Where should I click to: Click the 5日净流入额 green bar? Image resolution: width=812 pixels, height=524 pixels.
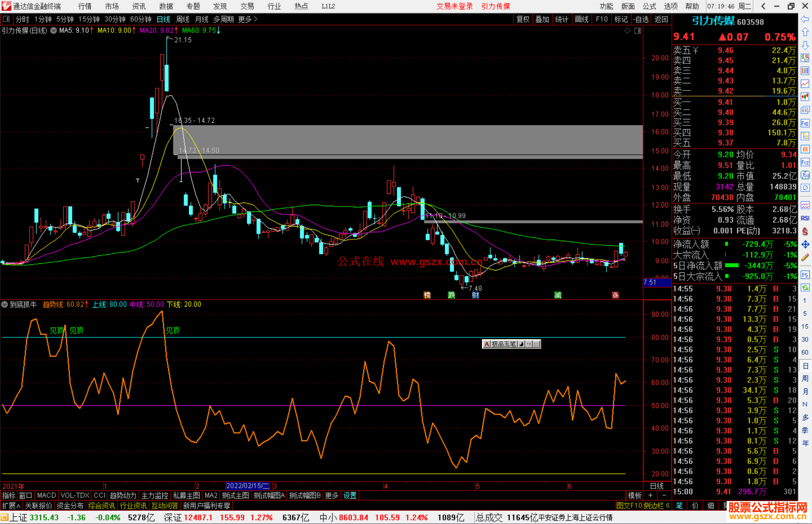(732, 265)
